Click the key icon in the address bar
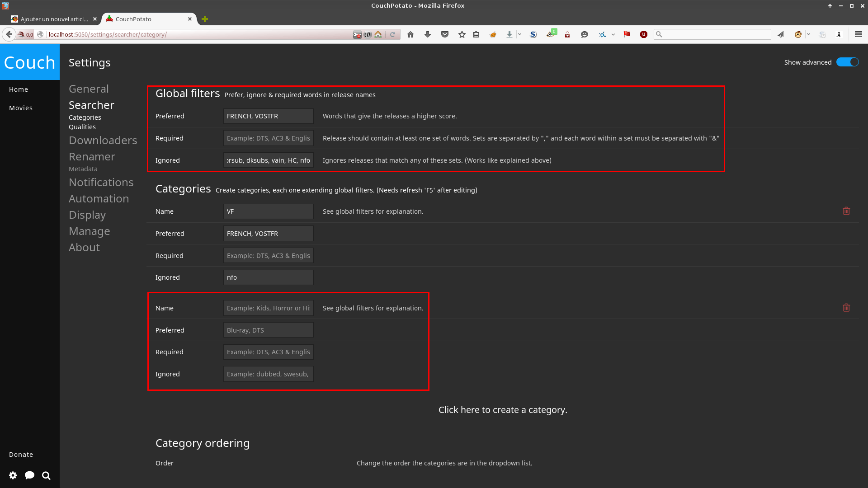Viewport: 868px width, 488px height. click(x=357, y=34)
